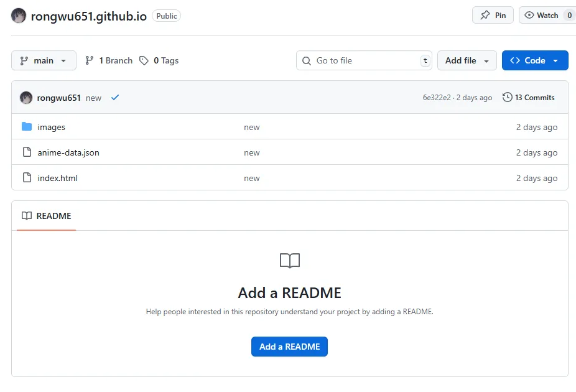Open the main branch dropdown
This screenshot has width=576, height=392.
pos(44,60)
